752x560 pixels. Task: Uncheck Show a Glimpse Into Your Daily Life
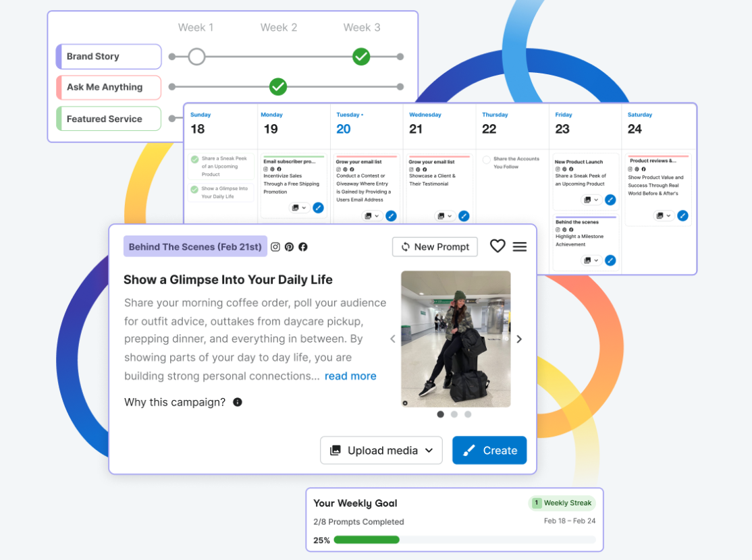point(194,190)
